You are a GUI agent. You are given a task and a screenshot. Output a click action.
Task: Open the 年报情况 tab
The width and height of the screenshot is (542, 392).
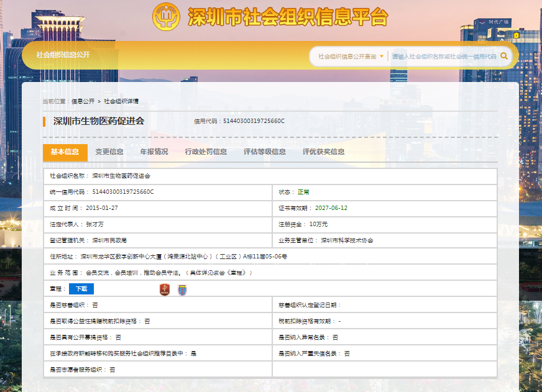click(x=154, y=152)
